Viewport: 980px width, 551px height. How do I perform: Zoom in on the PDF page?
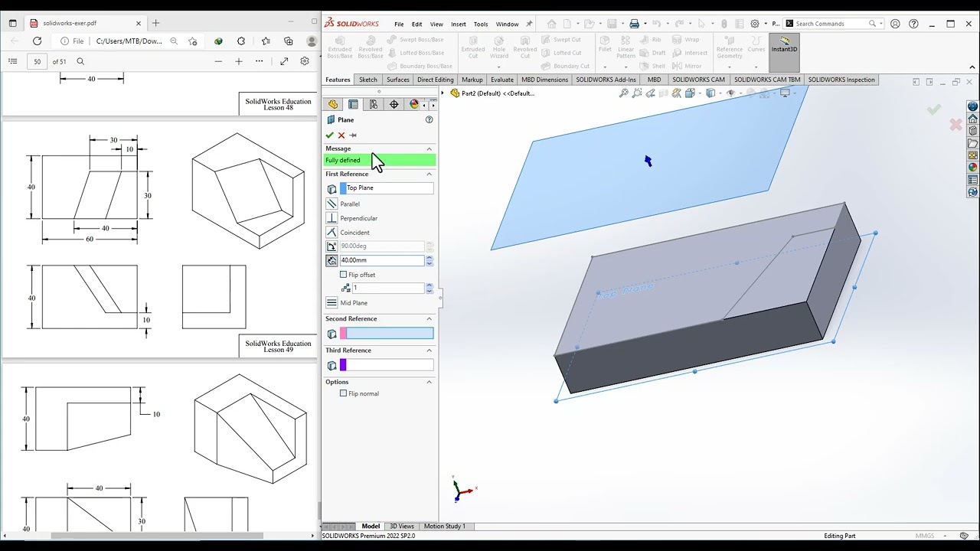239,61
